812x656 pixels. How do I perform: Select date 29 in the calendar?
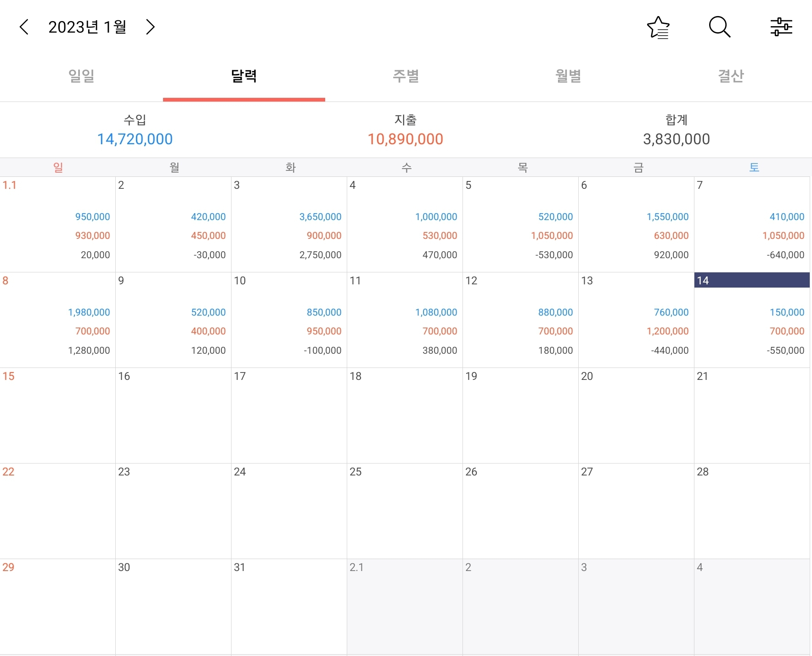[x=57, y=606]
